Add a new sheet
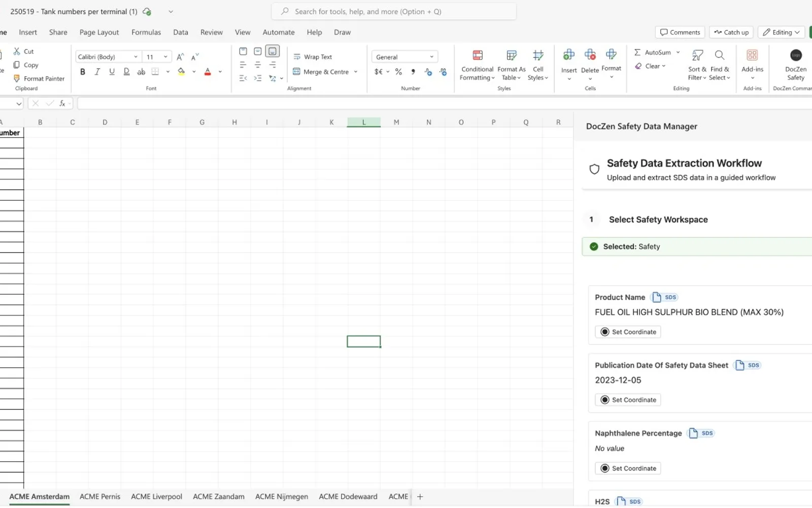The image size is (812, 508). tap(420, 497)
